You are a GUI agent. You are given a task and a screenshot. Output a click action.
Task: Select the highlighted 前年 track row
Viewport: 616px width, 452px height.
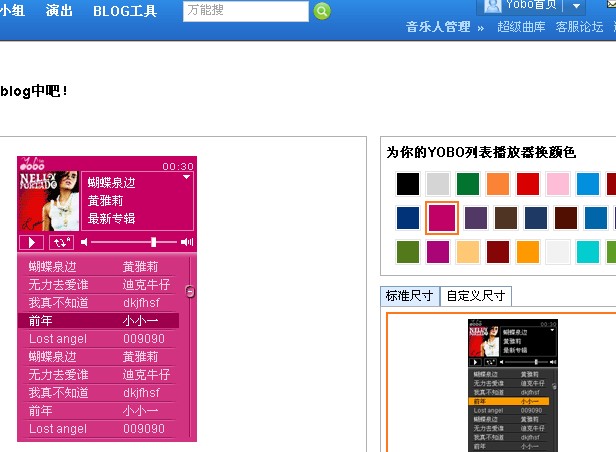(x=99, y=320)
